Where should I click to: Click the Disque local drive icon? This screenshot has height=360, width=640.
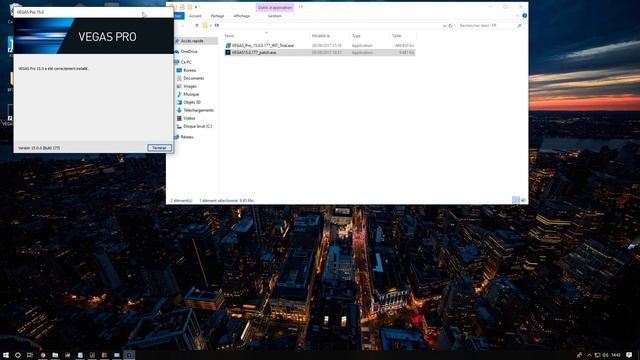pyautogui.click(x=179, y=126)
